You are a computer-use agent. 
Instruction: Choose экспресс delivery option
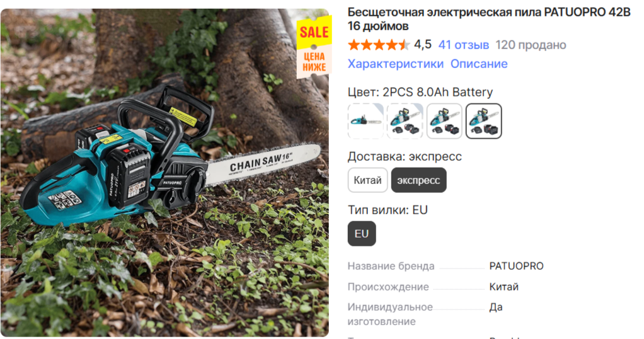(x=418, y=180)
